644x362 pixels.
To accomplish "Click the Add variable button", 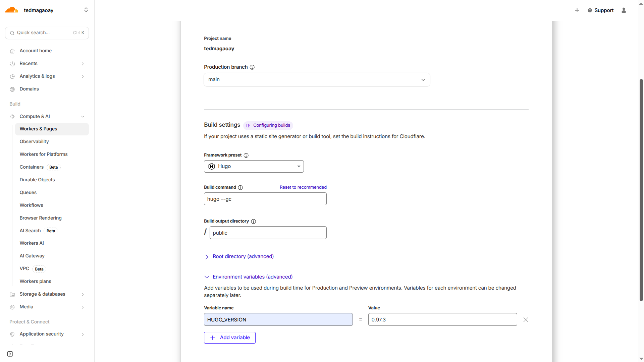I will point(229,338).
